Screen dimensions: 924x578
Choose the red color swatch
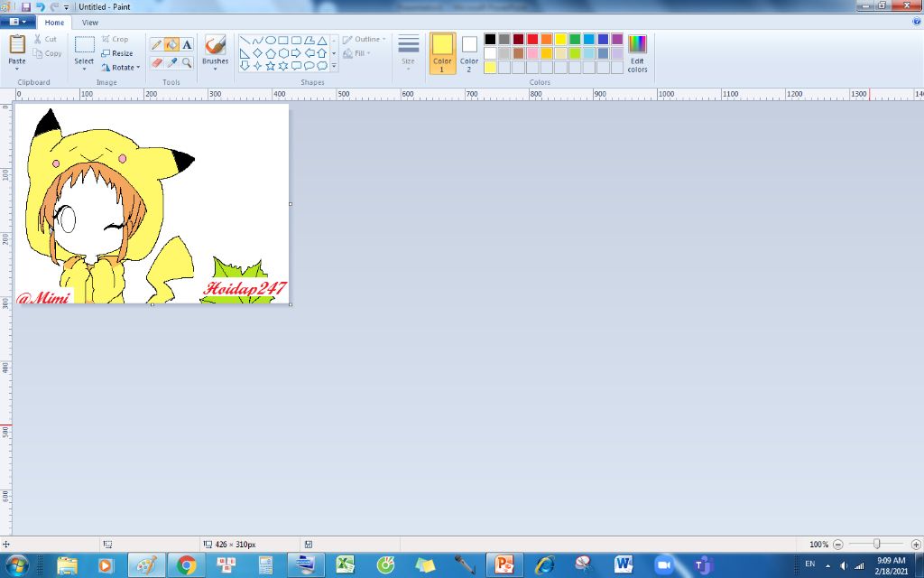[532, 40]
